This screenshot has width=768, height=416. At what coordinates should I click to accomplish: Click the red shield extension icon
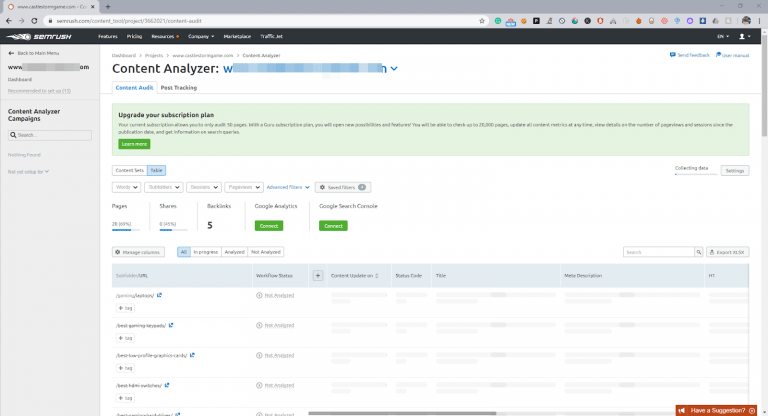click(x=600, y=21)
